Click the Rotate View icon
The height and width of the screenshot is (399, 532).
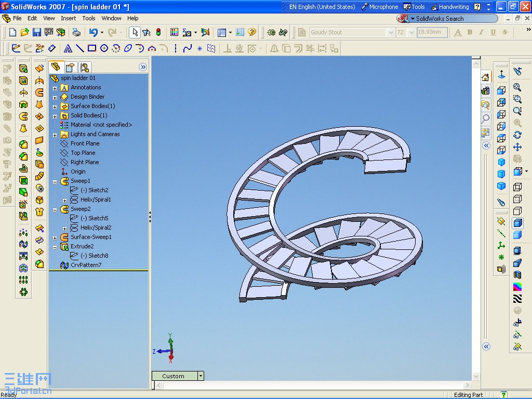click(x=517, y=135)
